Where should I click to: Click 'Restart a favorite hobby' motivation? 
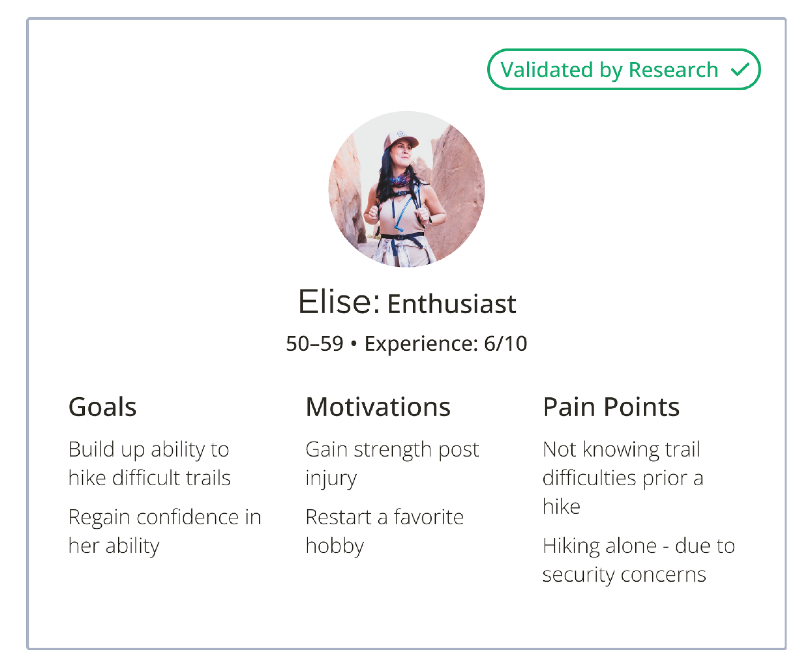[x=384, y=531]
